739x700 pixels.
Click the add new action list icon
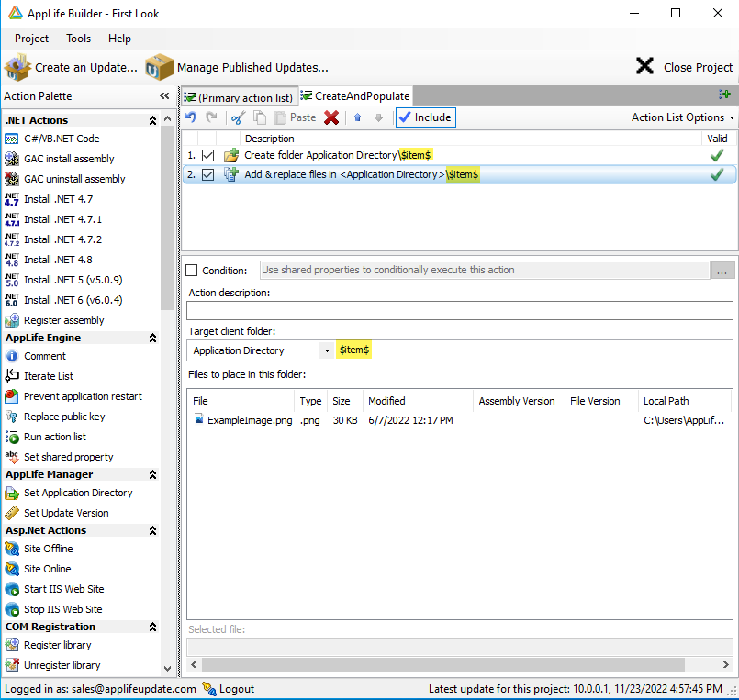pos(725,94)
